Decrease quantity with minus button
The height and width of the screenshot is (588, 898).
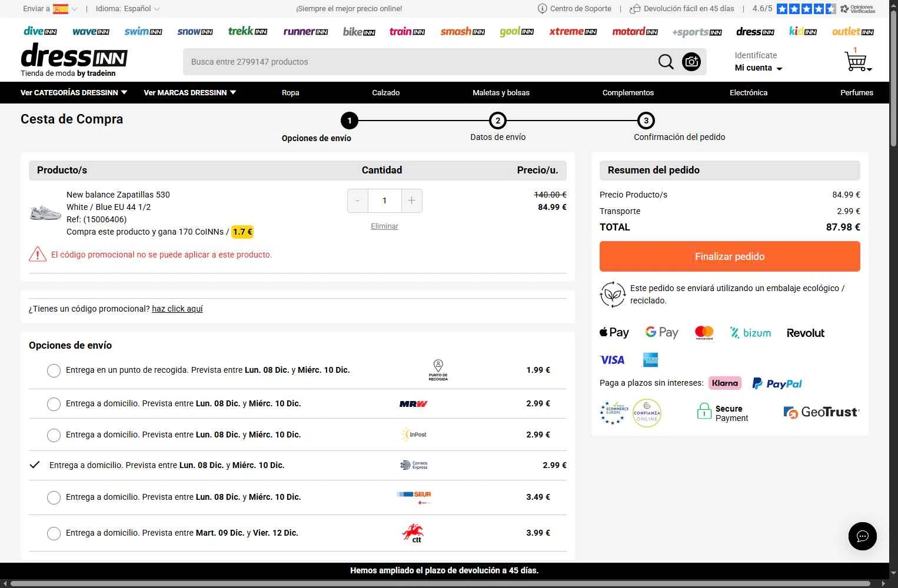point(358,201)
